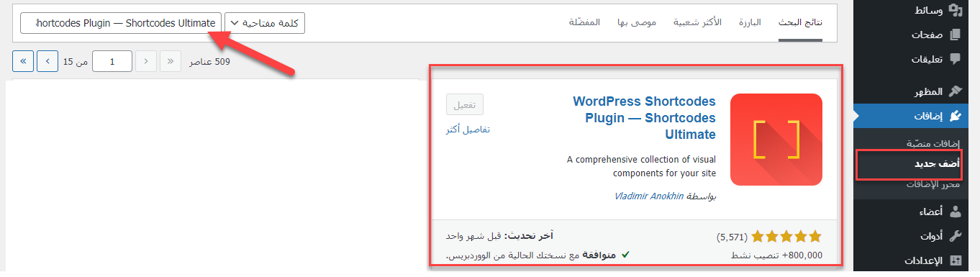Click the paintbrush icon beside المظهر
The height and width of the screenshot is (277, 980).
(955, 91)
